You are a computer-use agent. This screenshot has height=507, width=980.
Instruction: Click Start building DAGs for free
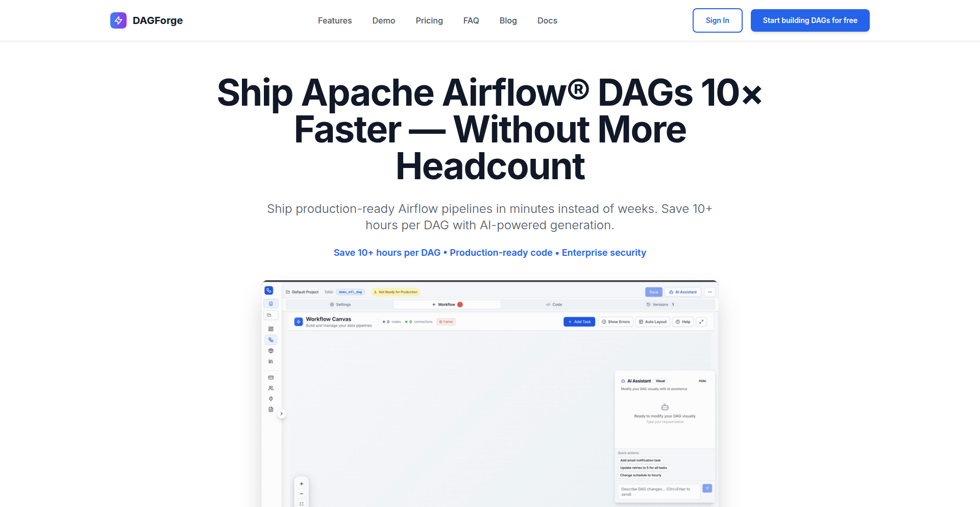pos(810,20)
